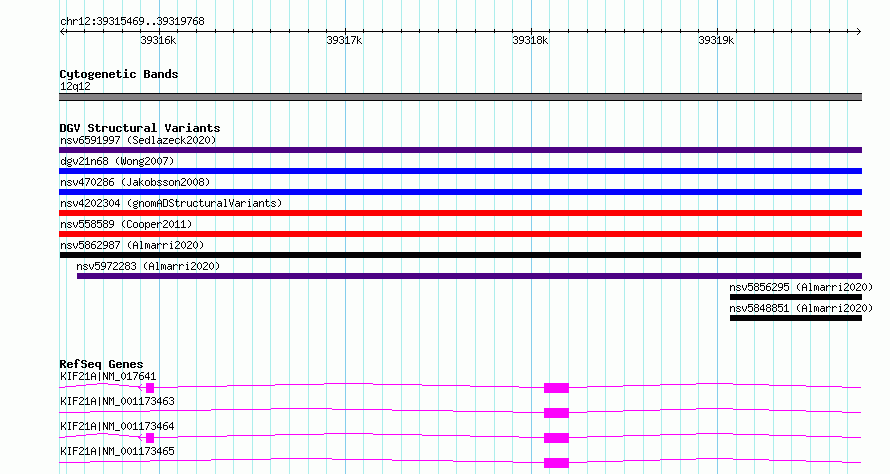Image resolution: width=890 pixels, height=474 pixels.
Task: Select the DGV Structural Variants track title
Action: click(x=140, y=128)
